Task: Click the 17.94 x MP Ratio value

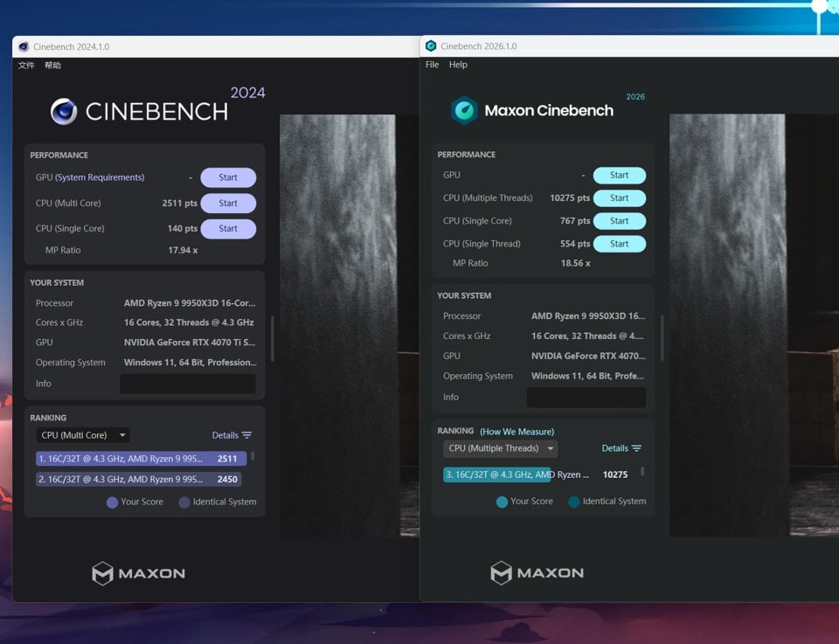Action: 183,250
